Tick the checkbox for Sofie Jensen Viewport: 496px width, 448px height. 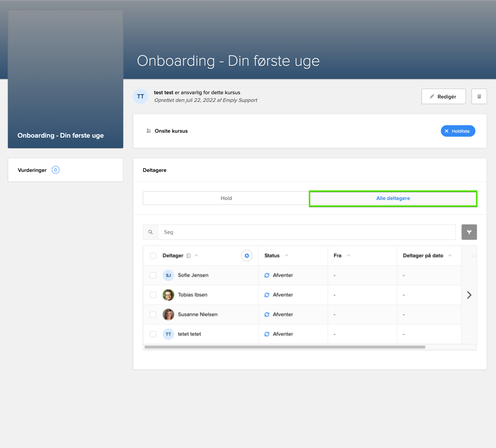[153, 275]
